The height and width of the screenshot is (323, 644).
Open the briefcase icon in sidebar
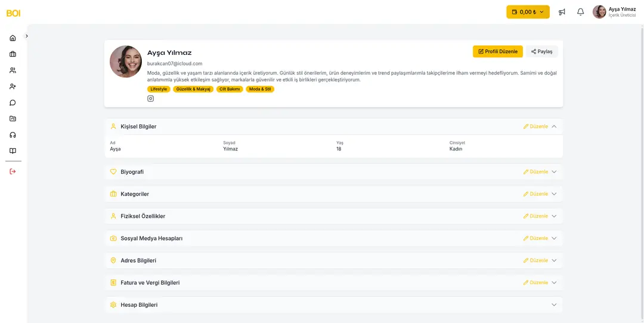tap(13, 54)
